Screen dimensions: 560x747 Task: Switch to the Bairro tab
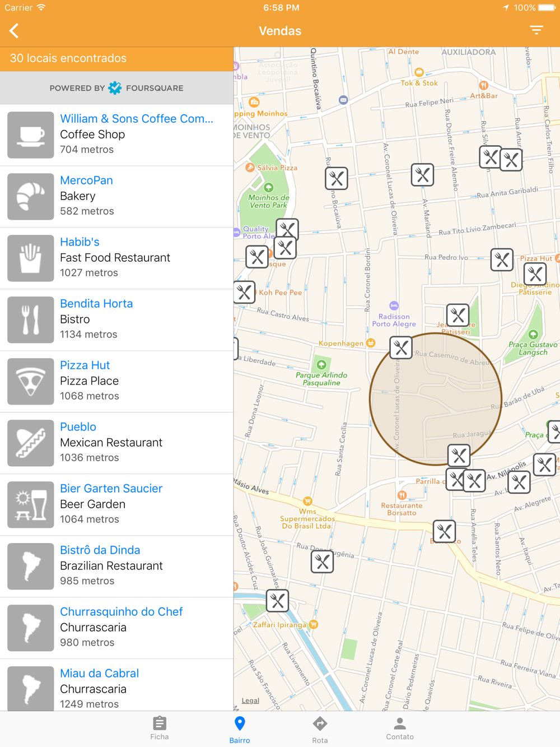pyautogui.click(x=240, y=730)
